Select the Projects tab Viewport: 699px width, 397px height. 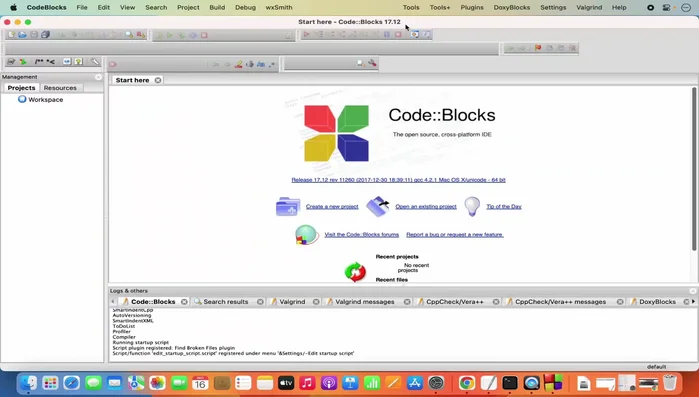[21, 88]
